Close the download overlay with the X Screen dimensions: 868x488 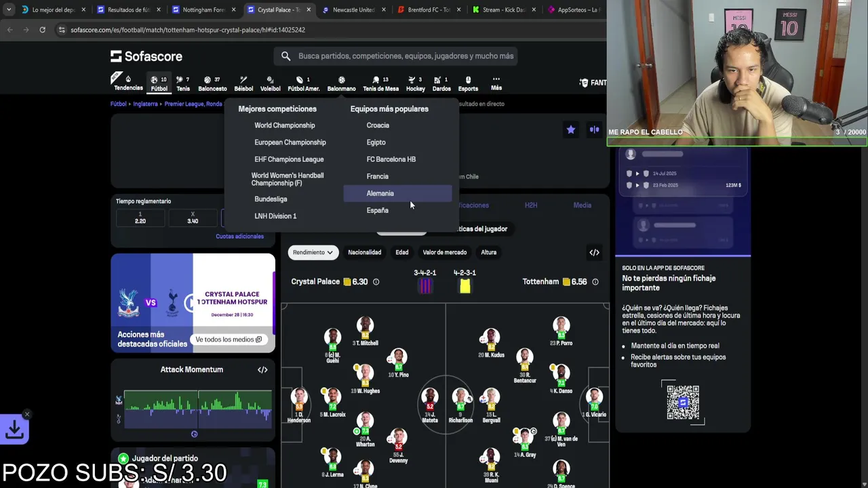click(x=27, y=414)
